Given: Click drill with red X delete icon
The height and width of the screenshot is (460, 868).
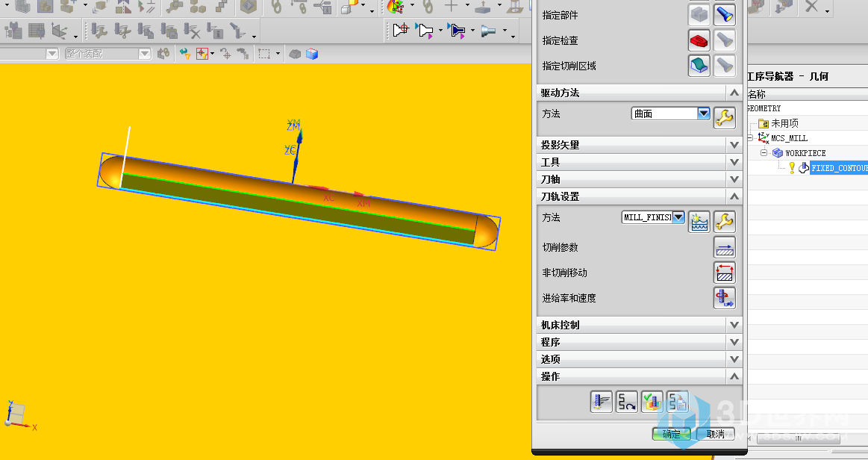Looking at the screenshot, I should point(192,31).
